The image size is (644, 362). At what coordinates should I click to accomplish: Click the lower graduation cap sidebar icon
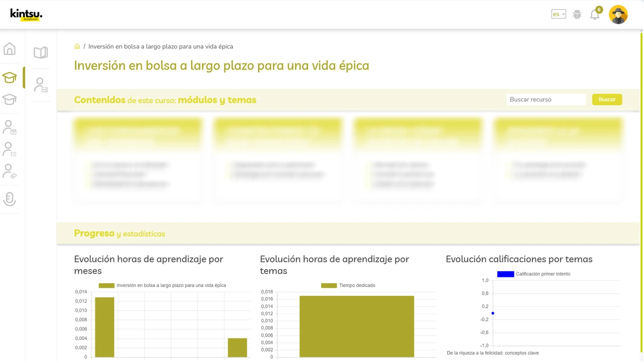pos(9,99)
